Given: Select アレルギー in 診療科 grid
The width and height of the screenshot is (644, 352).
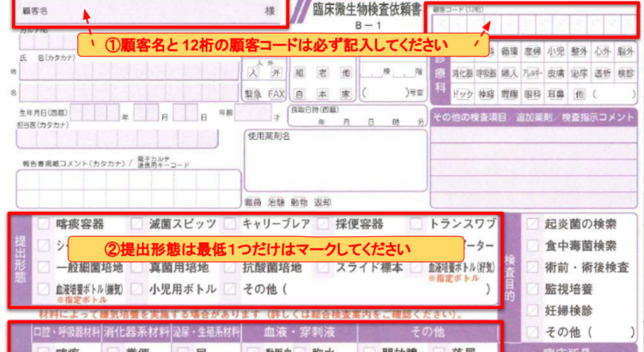Looking at the screenshot, I should click(x=532, y=73).
